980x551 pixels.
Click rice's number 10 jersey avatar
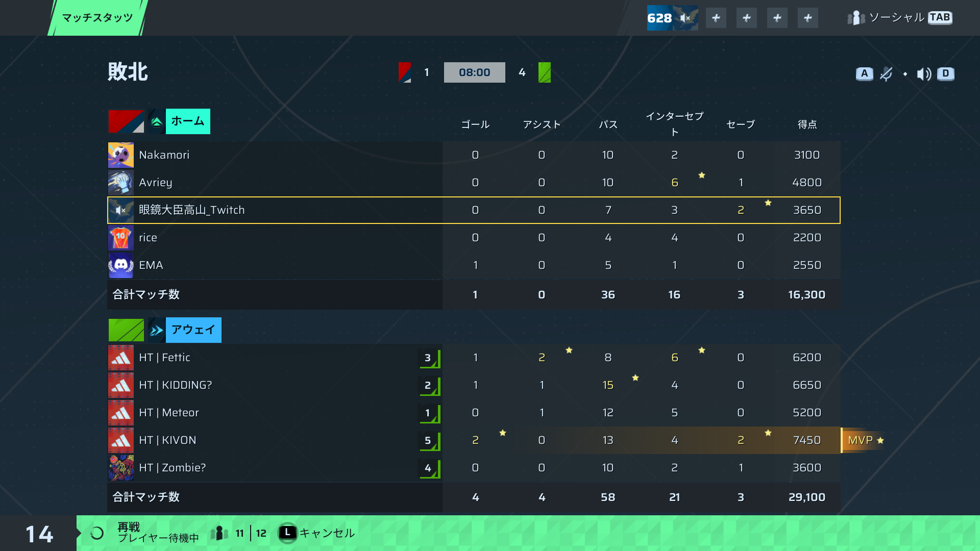click(121, 238)
